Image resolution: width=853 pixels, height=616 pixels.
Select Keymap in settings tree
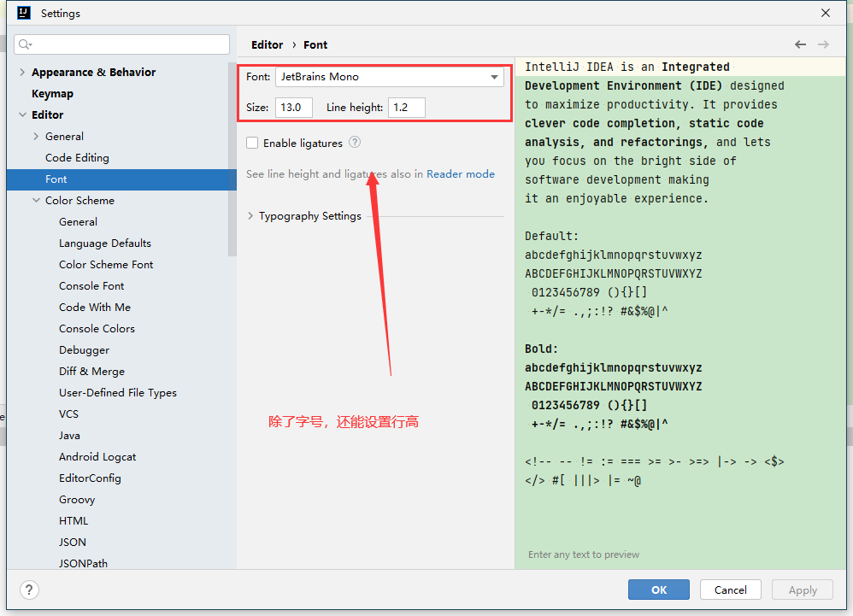(x=52, y=93)
